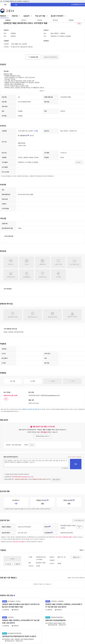The image size is (85, 644).
Task: Jump to the 근무조건 section tab
Action: coord(23,20)
